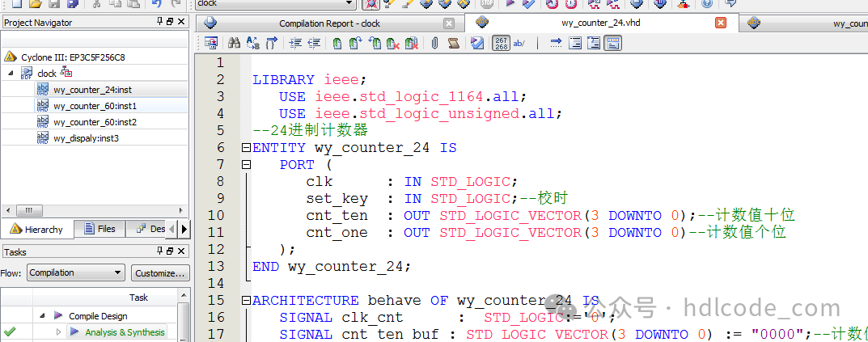Close the wy_counter_24.vhd tab

point(720,23)
